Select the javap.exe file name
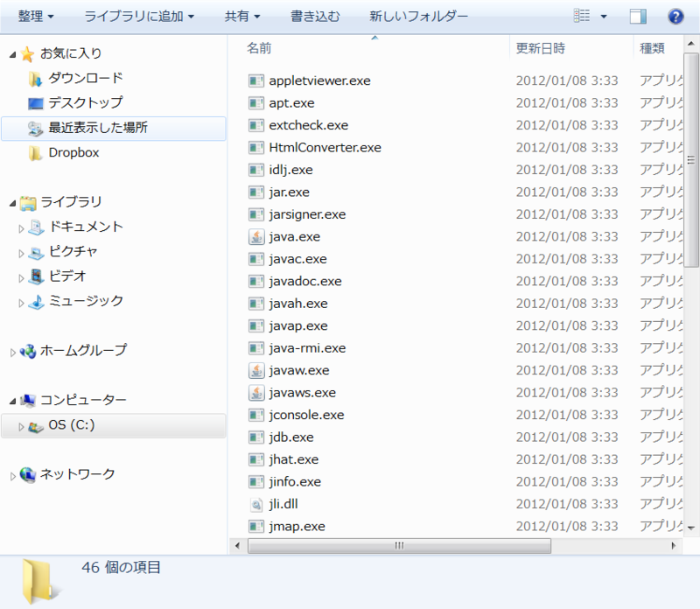 (x=298, y=325)
